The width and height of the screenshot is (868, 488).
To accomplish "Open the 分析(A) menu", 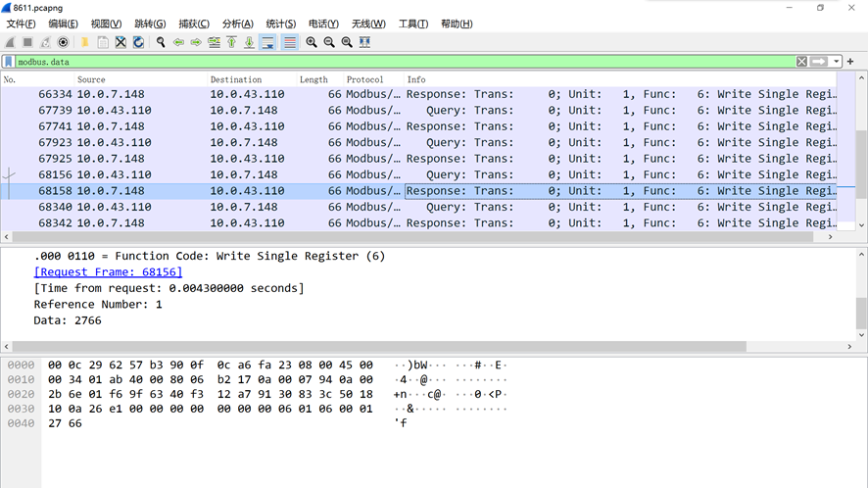I will 237,24.
